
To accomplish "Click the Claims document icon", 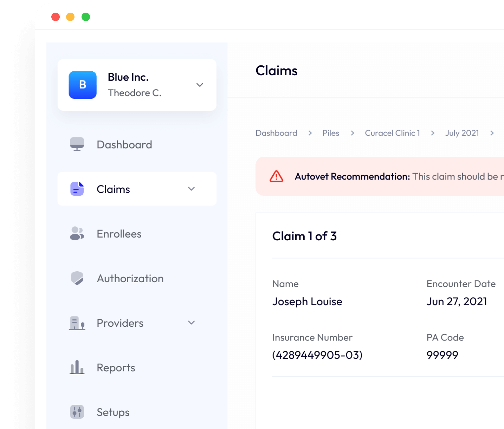I will [77, 189].
